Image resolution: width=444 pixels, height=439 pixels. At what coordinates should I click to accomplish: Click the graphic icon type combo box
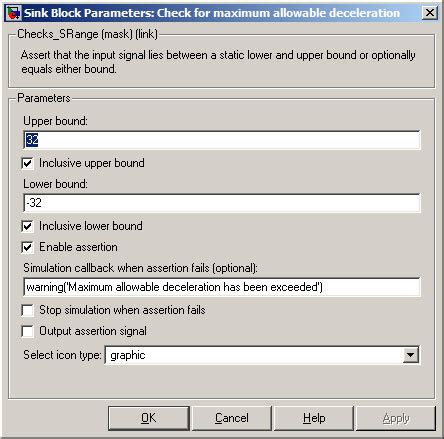[x=262, y=355]
